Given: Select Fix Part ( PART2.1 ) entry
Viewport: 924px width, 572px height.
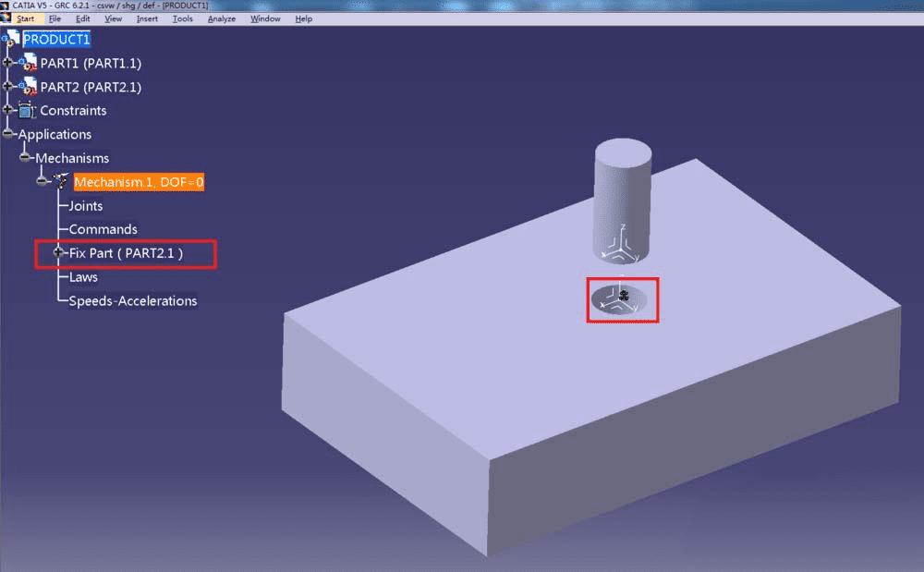Looking at the screenshot, I should [x=126, y=253].
